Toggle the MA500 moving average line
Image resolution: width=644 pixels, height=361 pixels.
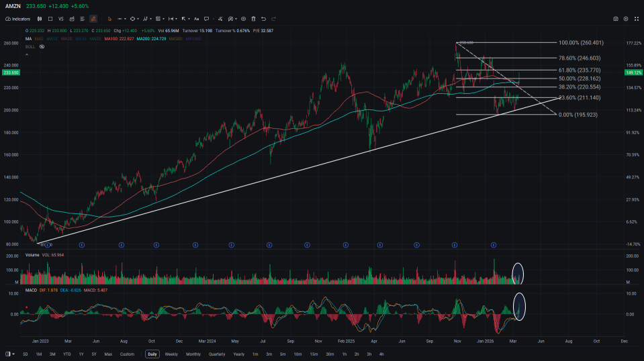[x=175, y=38]
